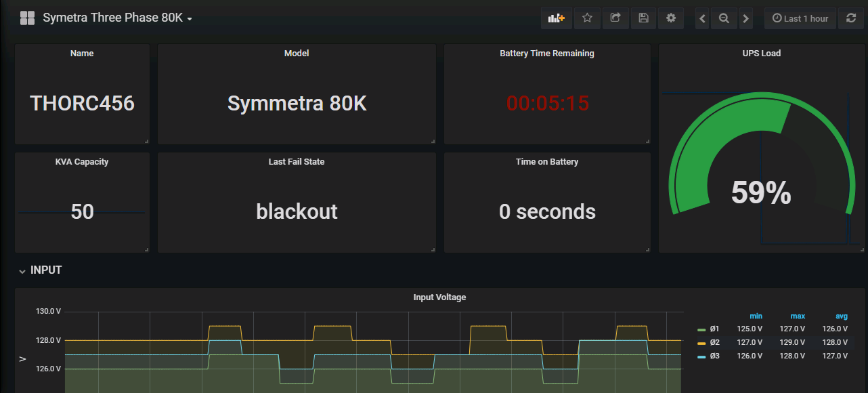Click the Ø1 min value 125.0 V

pyautogui.click(x=750, y=329)
